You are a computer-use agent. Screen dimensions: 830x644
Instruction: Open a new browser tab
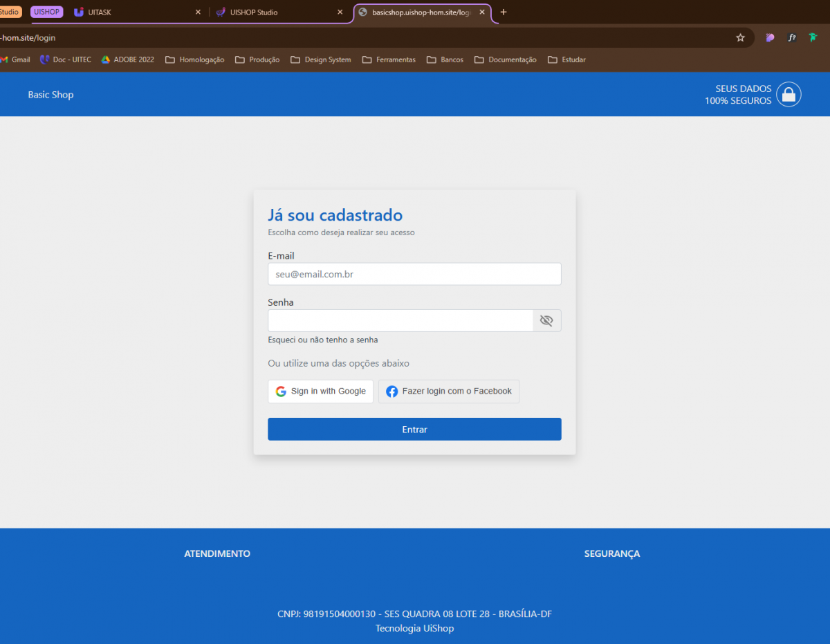(x=503, y=12)
